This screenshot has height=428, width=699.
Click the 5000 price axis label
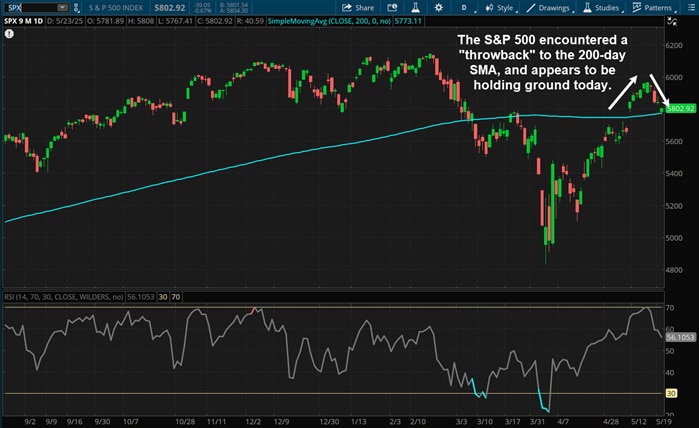pyautogui.click(x=674, y=238)
